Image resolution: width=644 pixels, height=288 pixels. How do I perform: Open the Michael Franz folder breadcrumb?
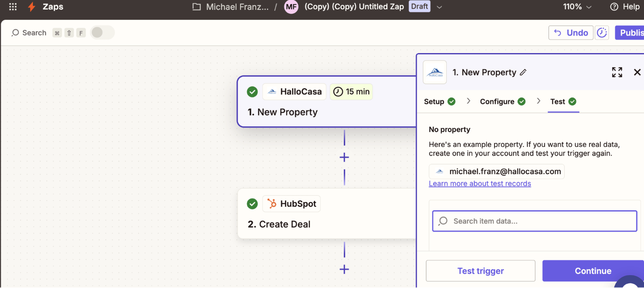pos(231,7)
